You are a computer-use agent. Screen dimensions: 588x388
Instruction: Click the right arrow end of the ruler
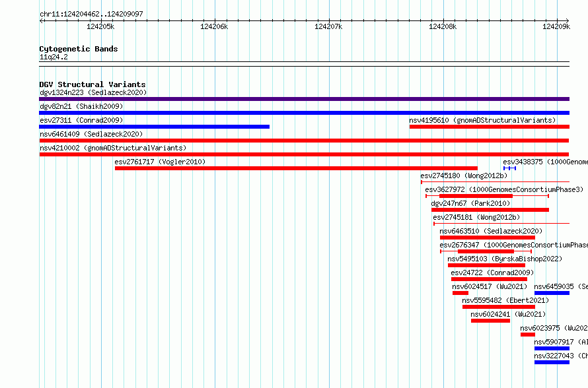568,20
